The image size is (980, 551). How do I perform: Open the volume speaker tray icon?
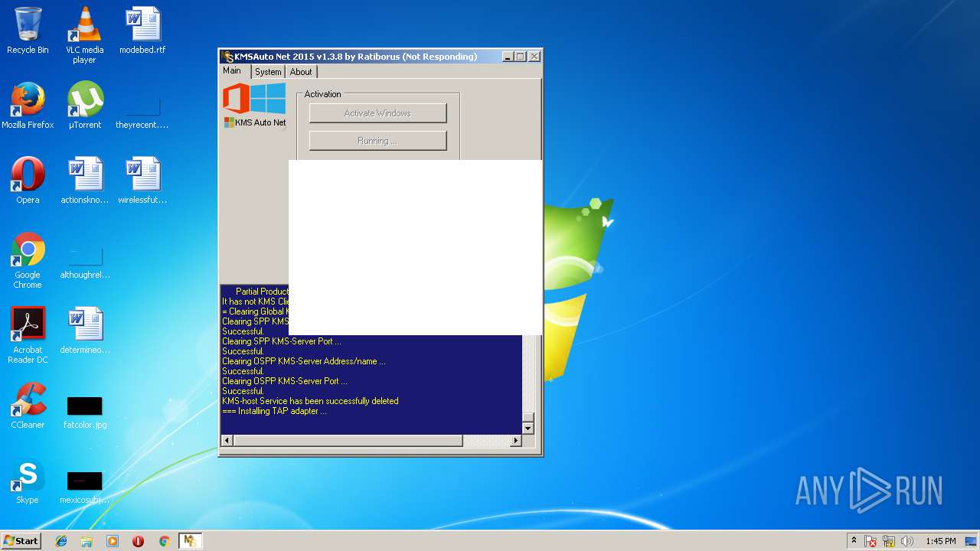907,541
